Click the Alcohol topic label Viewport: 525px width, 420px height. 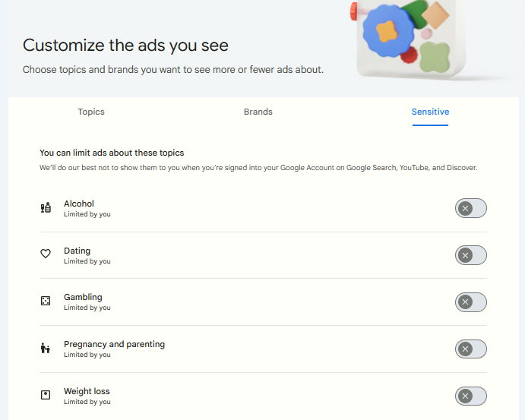pyautogui.click(x=79, y=204)
